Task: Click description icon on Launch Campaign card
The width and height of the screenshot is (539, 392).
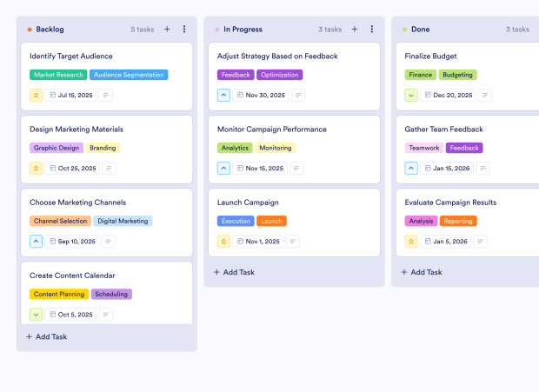Action: 293,242
